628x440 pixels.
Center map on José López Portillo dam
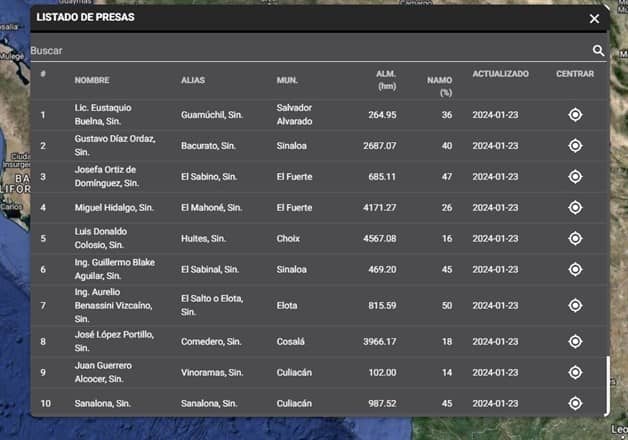point(575,342)
